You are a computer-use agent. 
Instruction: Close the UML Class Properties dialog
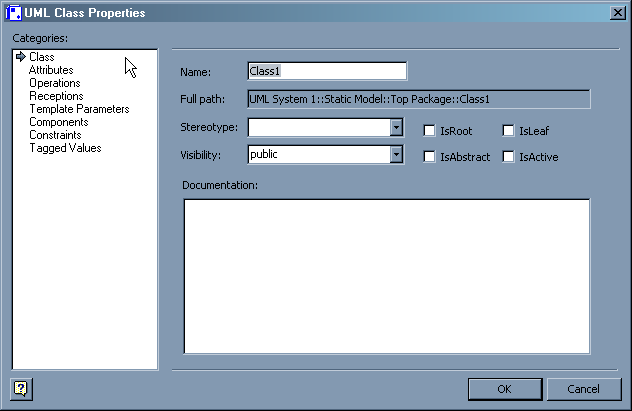(617, 13)
